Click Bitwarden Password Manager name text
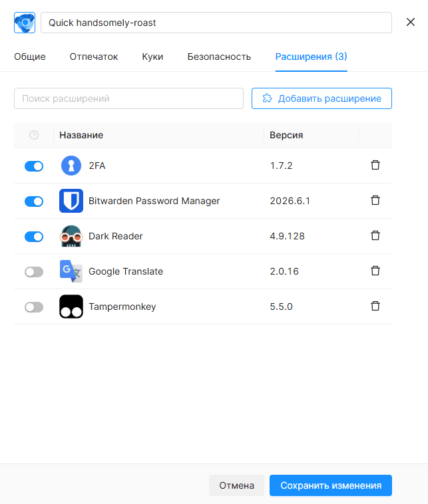Image resolution: width=428 pixels, height=504 pixels. pyautogui.click(x=154, y=201)
